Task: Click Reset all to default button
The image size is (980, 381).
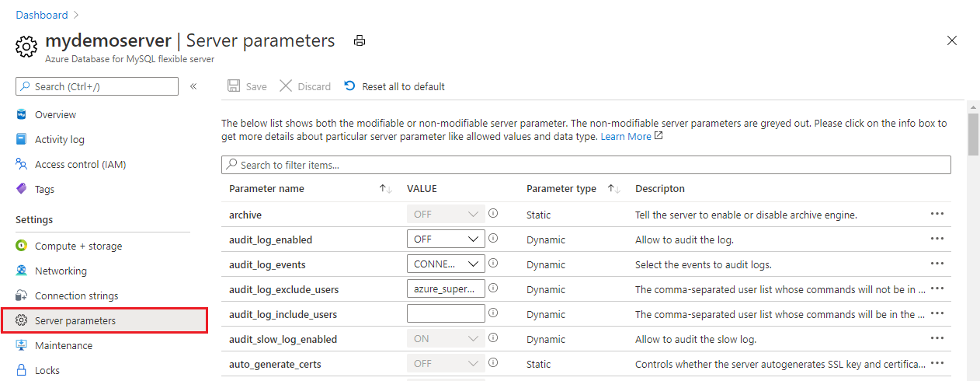Action: click(x=395, y=86)
